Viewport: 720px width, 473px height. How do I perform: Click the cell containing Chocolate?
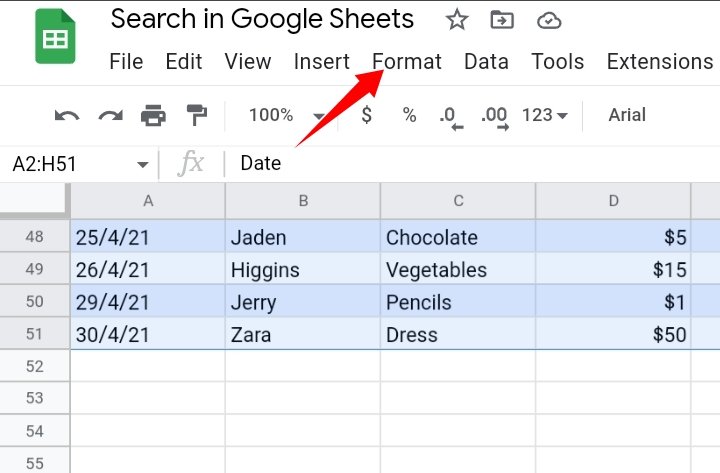click(458, 237)
